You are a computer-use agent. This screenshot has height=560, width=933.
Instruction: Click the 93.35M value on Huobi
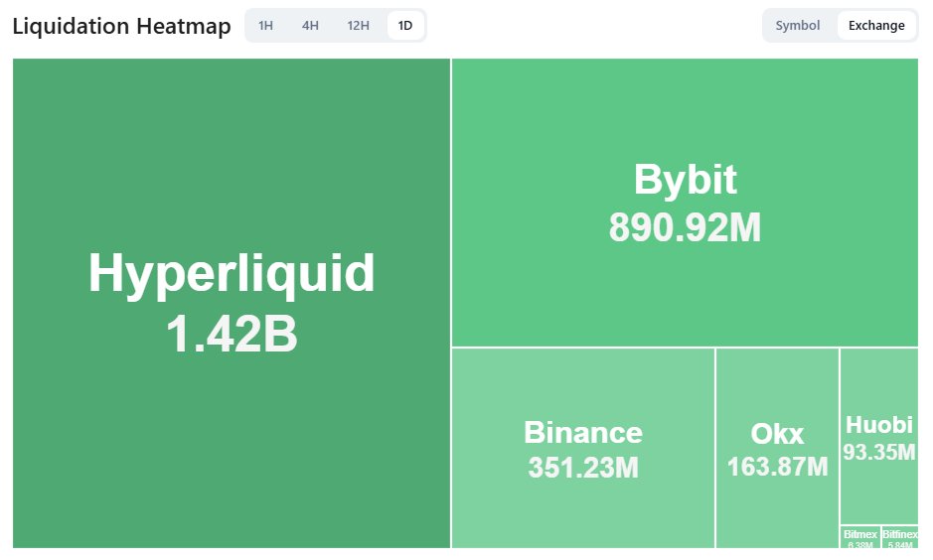879,453
